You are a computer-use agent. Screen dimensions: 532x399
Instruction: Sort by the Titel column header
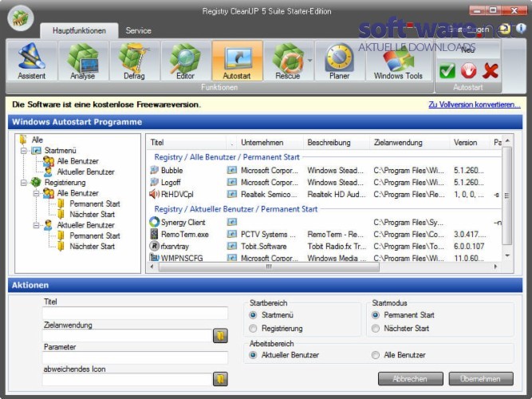187,143
